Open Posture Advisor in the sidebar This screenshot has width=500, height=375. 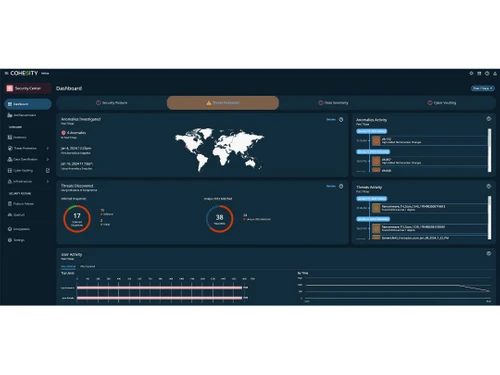[x=23, y=204]
